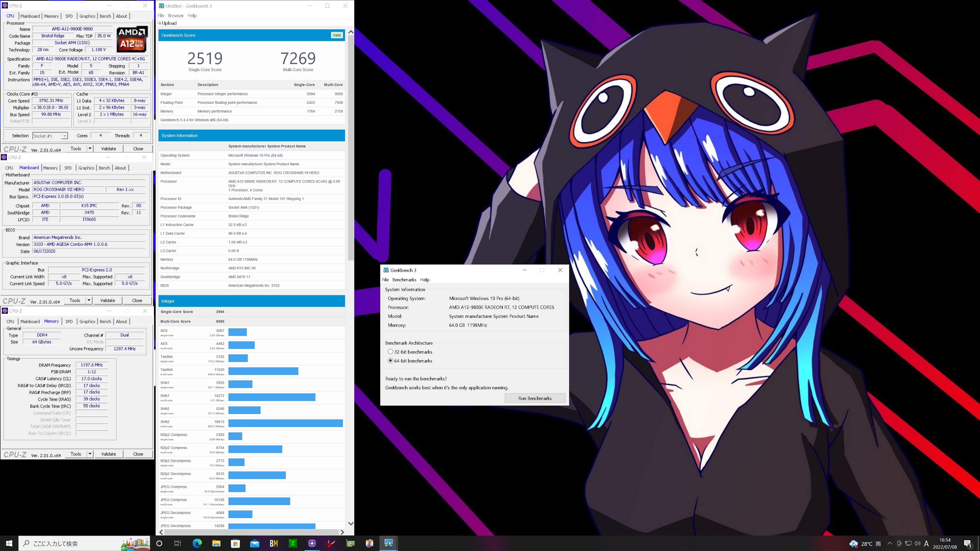Click the Core Speed 3792.31 MHz field
The image size is (980, 551).
[x=51, y=101]
